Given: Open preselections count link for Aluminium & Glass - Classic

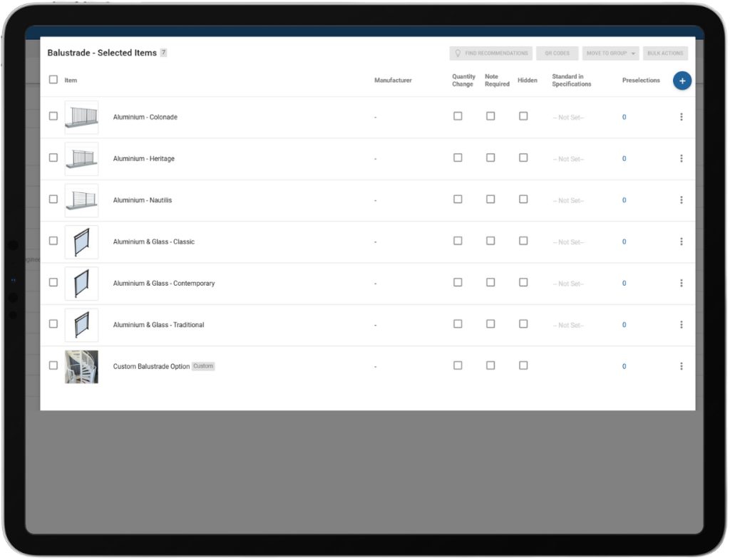Looking at the screenshot, I should click(x=624, y=242).
